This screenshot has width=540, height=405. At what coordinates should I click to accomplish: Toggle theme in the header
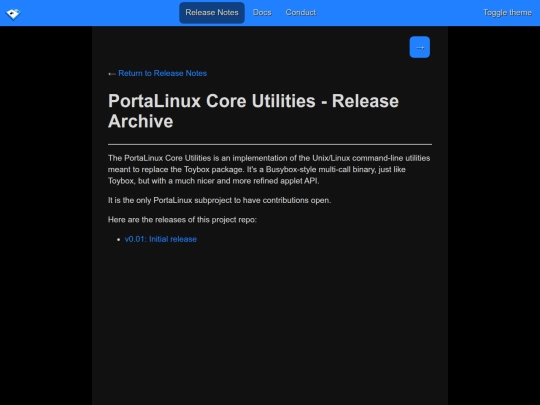tap(507, 13)
